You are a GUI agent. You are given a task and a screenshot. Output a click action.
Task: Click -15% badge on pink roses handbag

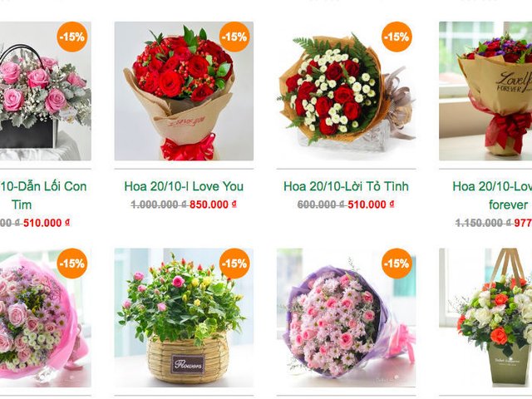(72, 37)
